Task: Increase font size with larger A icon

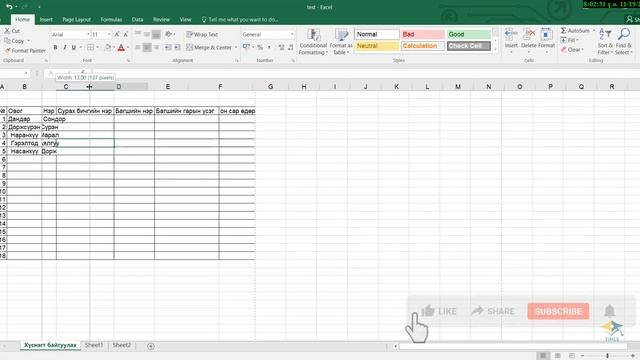Action: 117,35
